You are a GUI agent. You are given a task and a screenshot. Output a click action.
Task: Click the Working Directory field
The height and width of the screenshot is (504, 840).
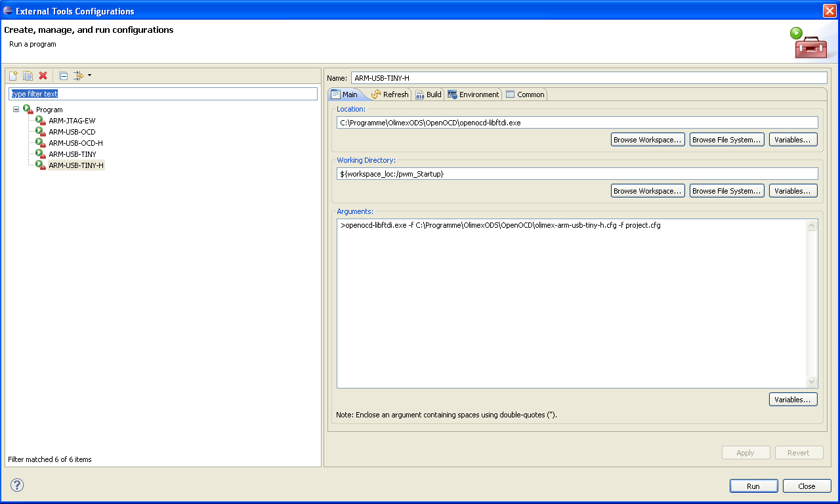(x=577, y=174)
